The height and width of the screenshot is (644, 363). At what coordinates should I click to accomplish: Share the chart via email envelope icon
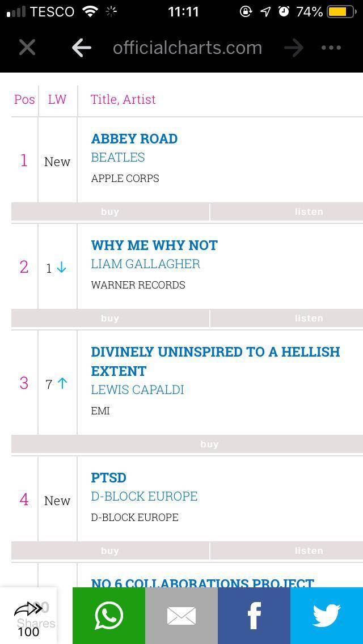(181, 615)
